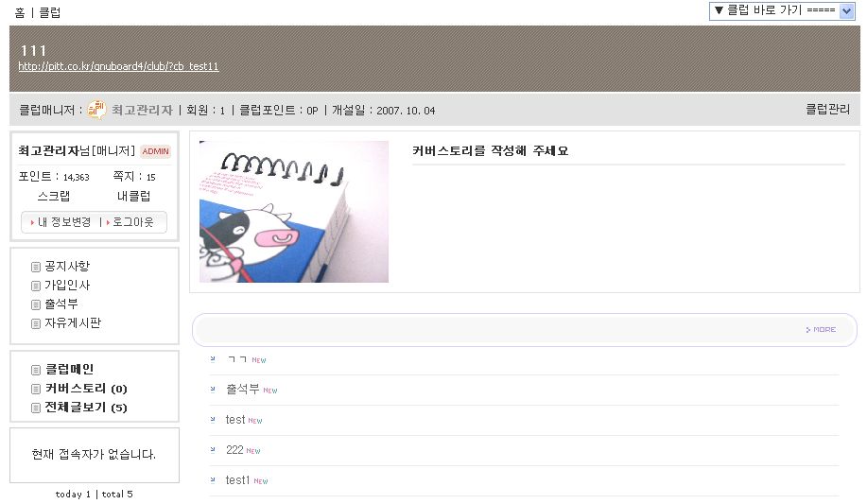Click the arrow bullet next to test1 post
Image resolution: width=867 pixels, height=504 pixels.
(213, 480)
